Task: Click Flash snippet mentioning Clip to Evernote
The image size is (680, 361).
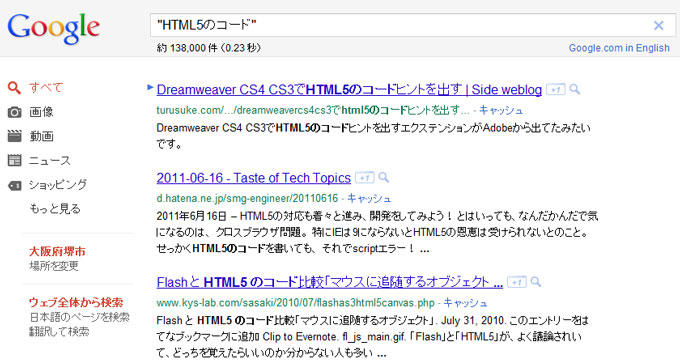Action: [x=372, y=337]
